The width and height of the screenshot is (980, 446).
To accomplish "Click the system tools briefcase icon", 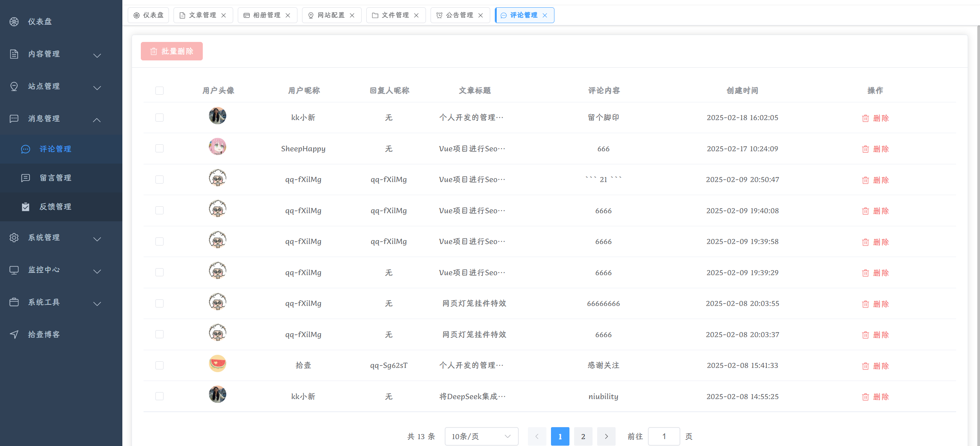I will [14, 302].
